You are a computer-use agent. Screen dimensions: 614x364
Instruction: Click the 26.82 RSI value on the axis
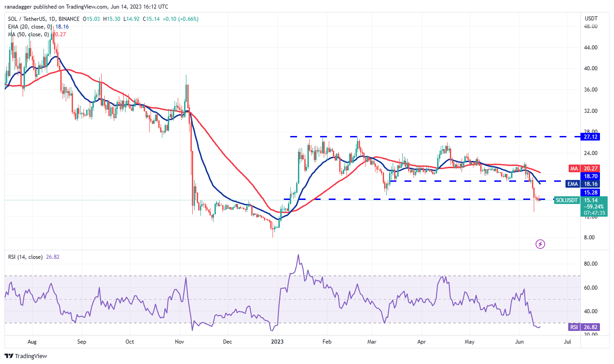[x=593, y=327]
